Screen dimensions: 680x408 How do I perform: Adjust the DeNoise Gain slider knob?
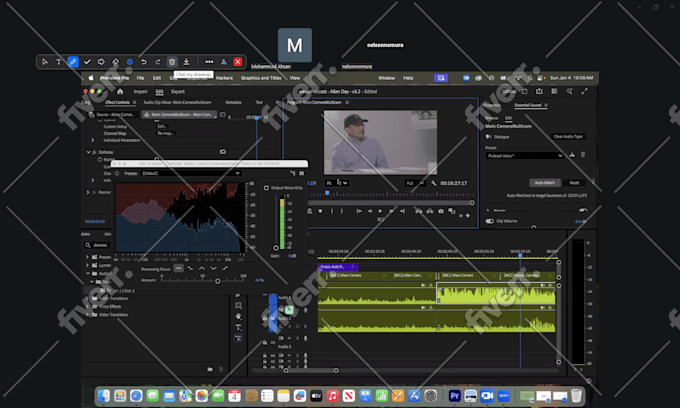(x=276, y=248)
